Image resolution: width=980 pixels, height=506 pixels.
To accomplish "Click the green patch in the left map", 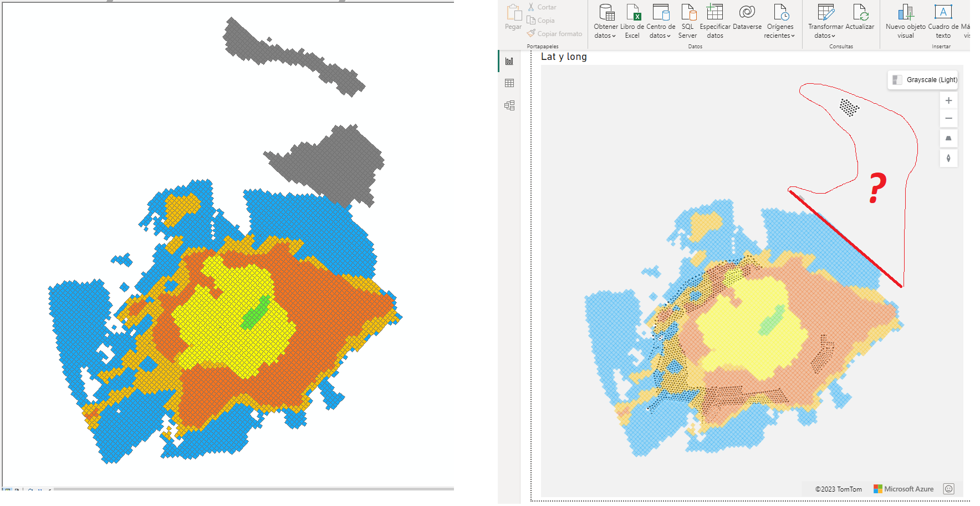I will point(256,312).
